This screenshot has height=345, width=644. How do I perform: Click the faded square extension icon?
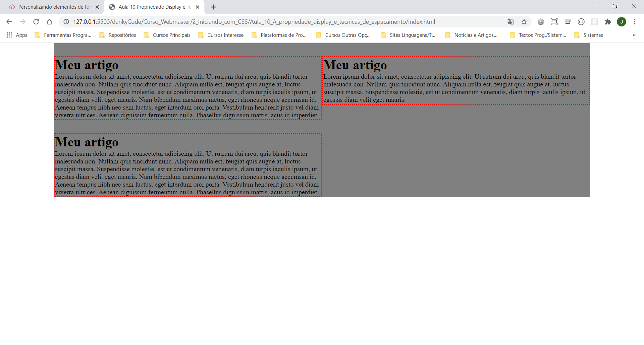[x=594, y=22]
